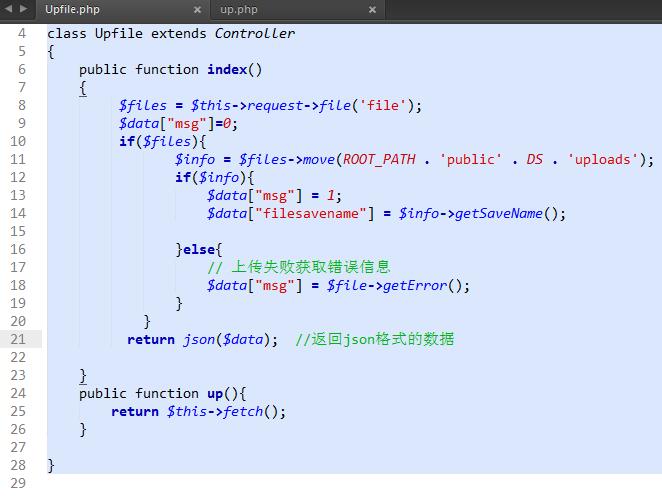
Task: Select the Upfile.php tab
Action: pyautogui.click(x=73, y=10)
